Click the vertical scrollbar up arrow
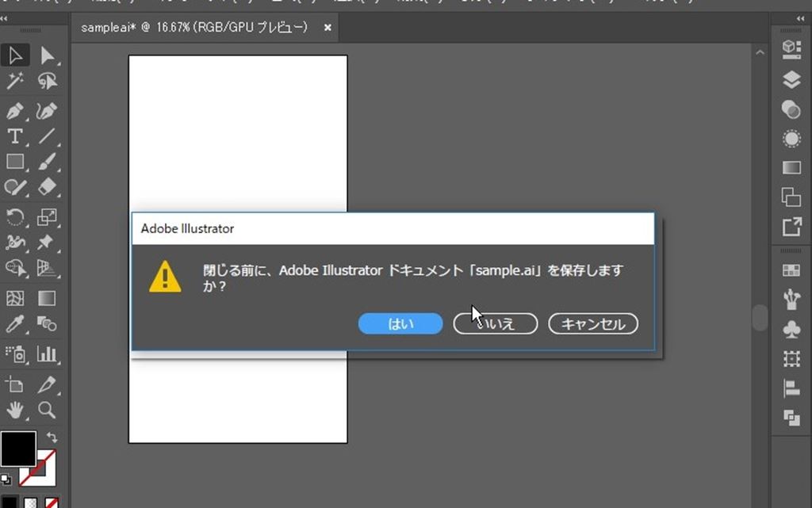Image resolution: width=812 pixels, height=508 pixels. pos(760,52)
